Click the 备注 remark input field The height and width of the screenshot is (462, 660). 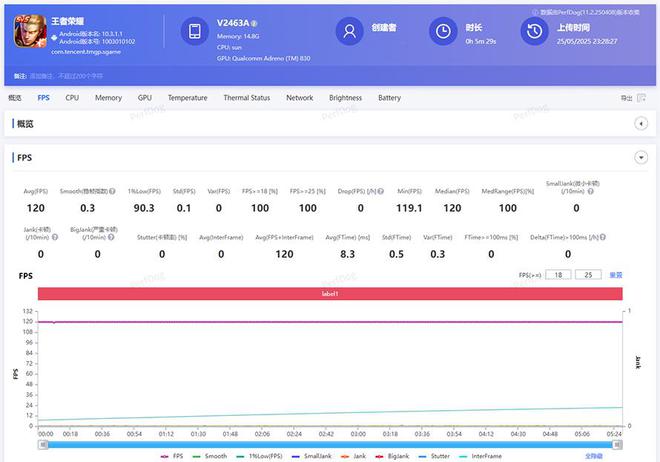[66, 76]
